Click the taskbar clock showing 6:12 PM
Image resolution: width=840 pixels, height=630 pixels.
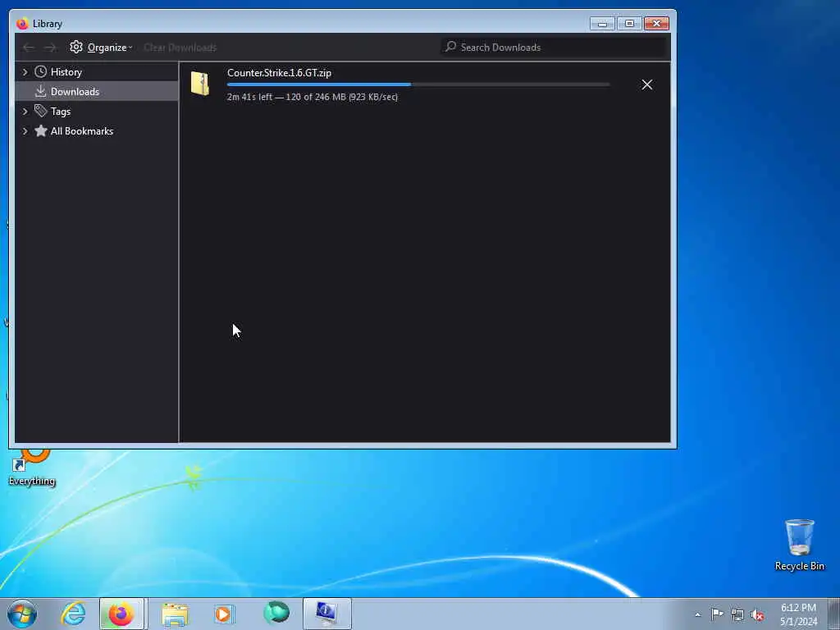798,614
